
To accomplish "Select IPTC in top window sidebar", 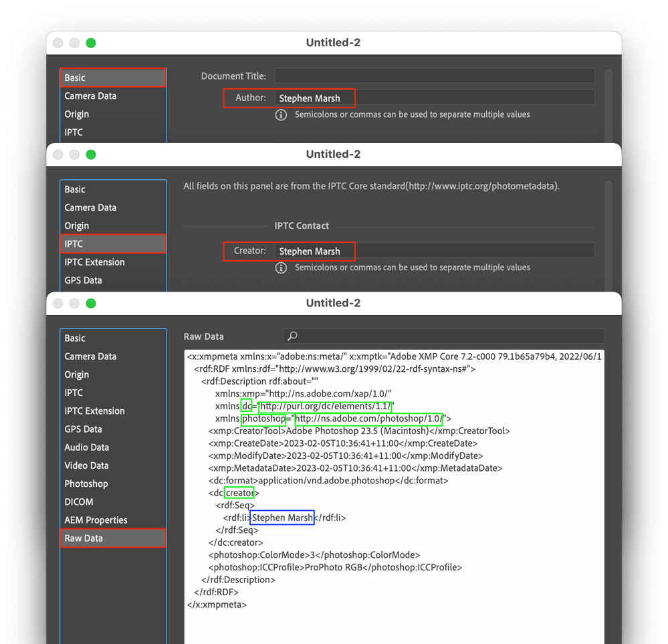I will pyautogui.click(x=113, y=132).
